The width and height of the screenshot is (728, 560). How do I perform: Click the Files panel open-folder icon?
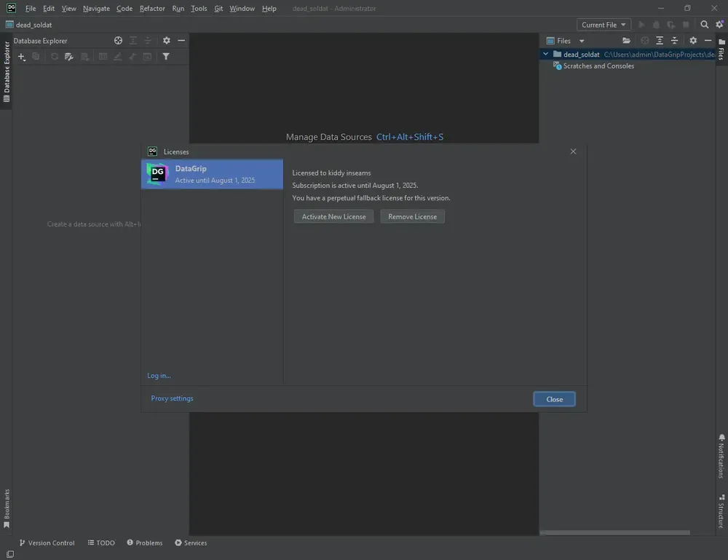[x=626, y=40]
